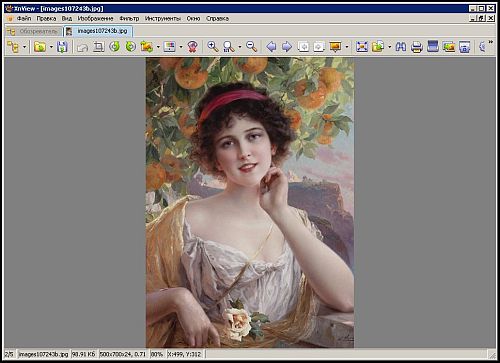This screenshot has height=363, width=500.
Task: Select the images107243b.jpg tab
Action: point(98,31)
